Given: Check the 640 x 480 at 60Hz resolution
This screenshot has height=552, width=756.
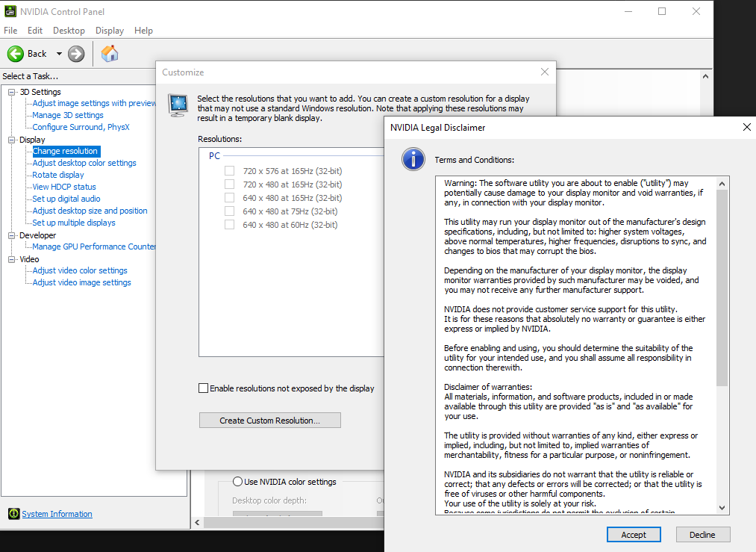Looking at the screenshot, I should (x=230, y=225).
